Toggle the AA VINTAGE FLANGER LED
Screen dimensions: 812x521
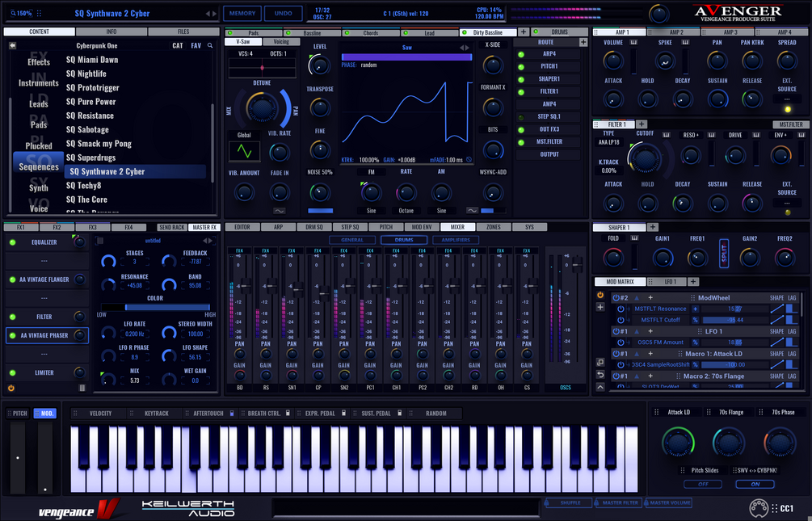pyautogui.click(x=12, y=279)
